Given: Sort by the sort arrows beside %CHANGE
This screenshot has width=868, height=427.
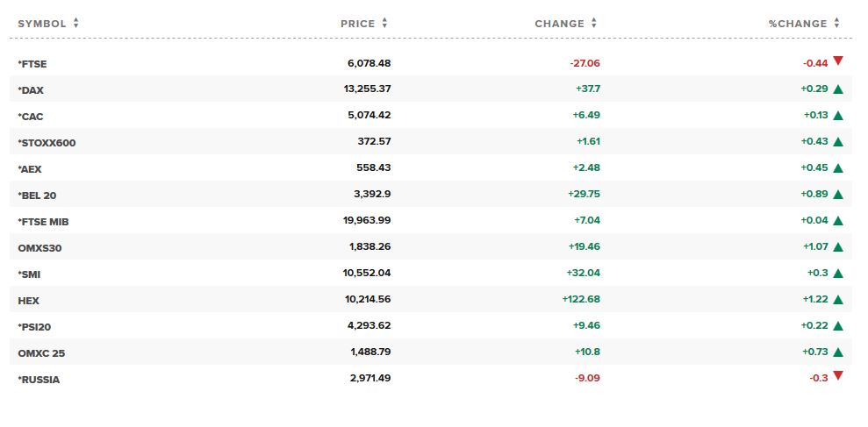Looking at the screenshot, I should [836, 23].
